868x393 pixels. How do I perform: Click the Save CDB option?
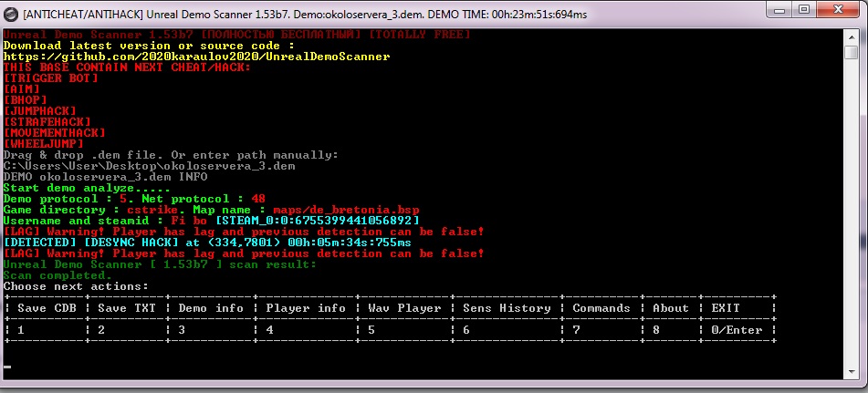tap(47, 308)
